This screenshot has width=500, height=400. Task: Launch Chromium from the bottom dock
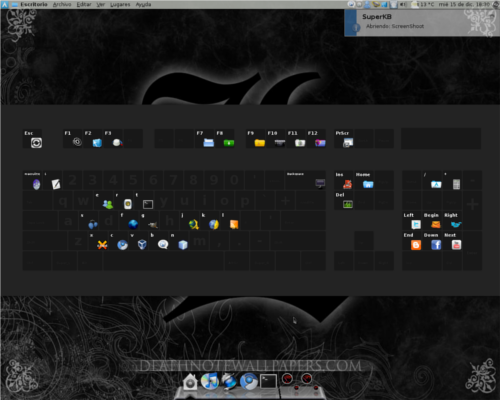coord(249,381)
